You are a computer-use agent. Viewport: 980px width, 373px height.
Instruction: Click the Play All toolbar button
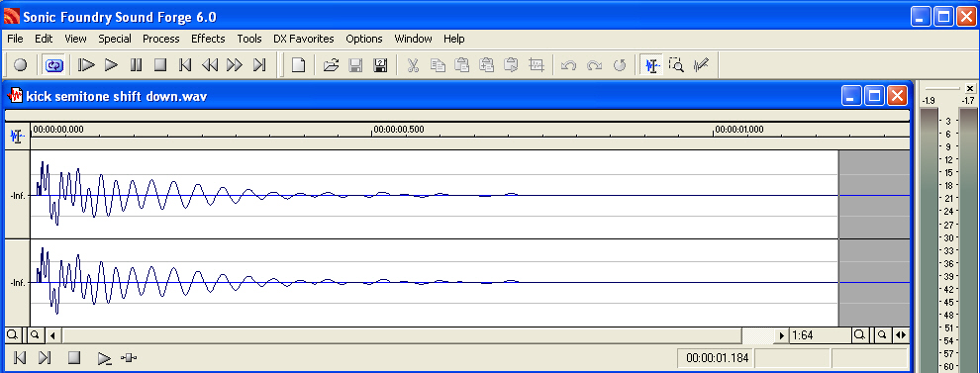coord(86,65)
